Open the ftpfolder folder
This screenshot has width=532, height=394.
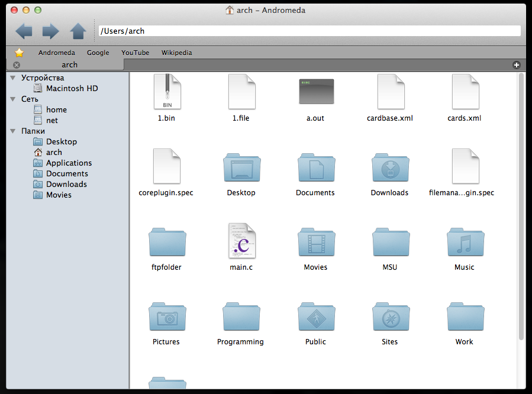tap(167, 242)
